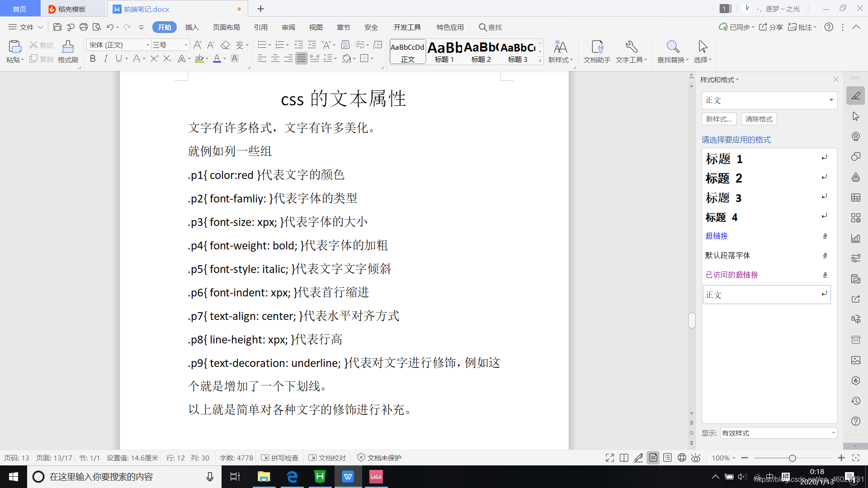Expand the styles gallery
The image size is (868, 488).
(540, 60)
